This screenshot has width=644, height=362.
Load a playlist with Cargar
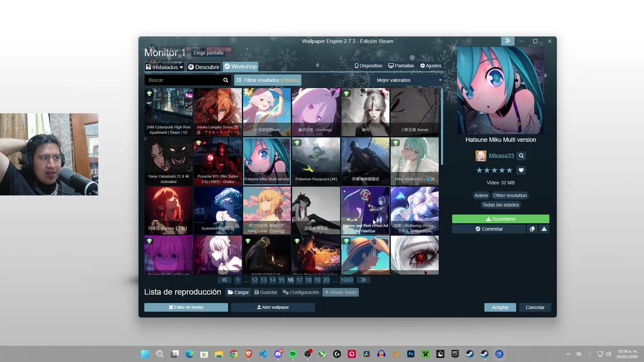tap(238, 292)
